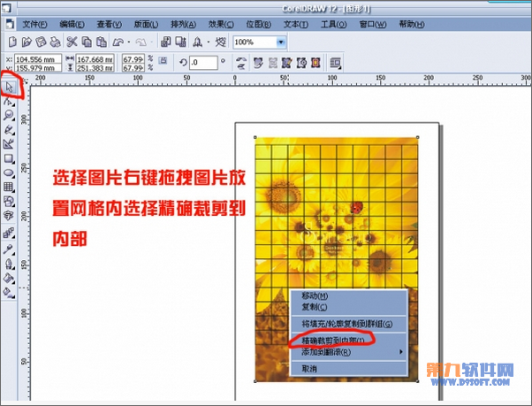
Task: Open the 帮助(H) menu
Action: pos(412,25)
